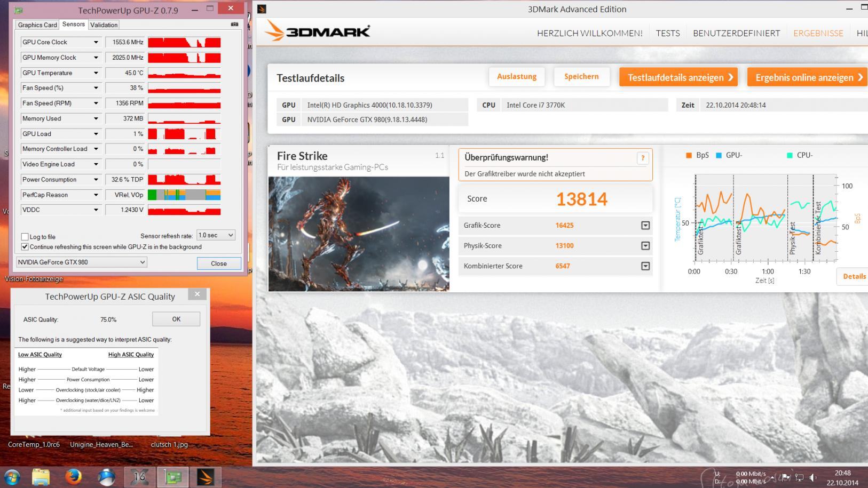Screen dimensions: 868x488
Task: Open Power Consumption sensor dropdown
Action: pos(96,180)
